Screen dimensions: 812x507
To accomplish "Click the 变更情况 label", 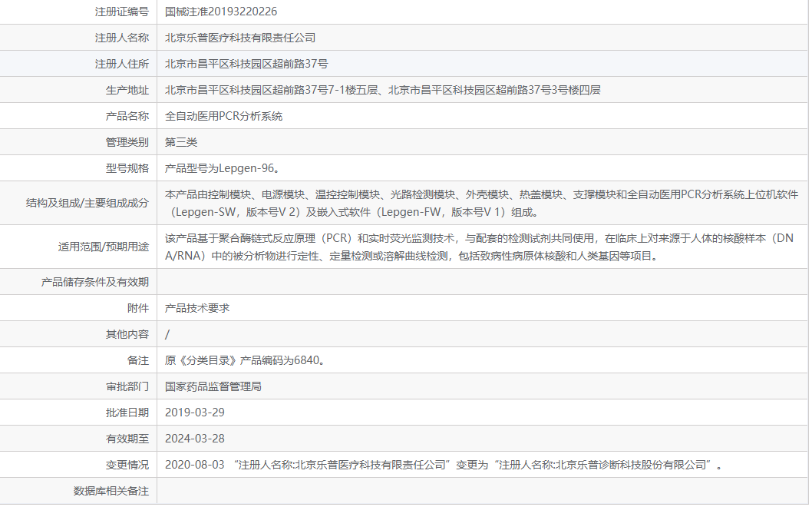I will click(x=127, y=465).
